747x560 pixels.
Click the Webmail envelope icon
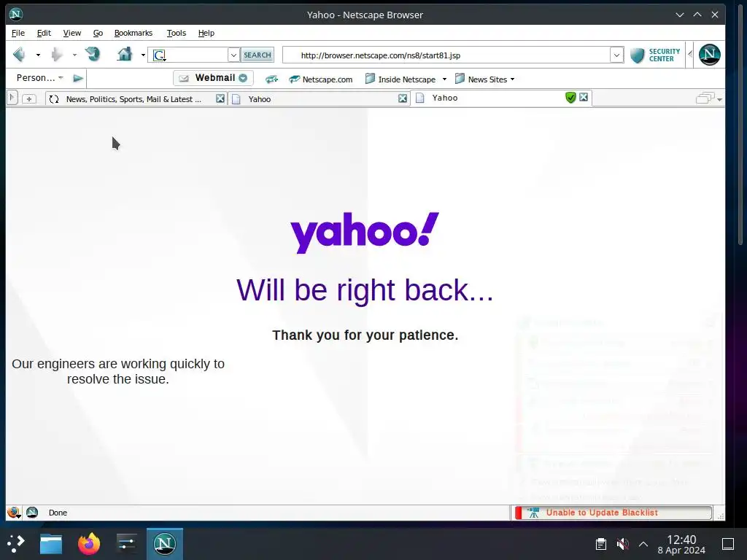184,78
